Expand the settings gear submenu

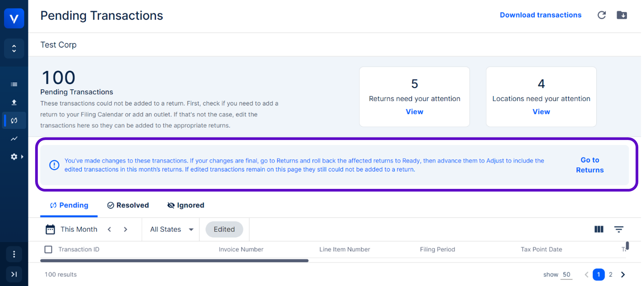[x=17, y=157]
